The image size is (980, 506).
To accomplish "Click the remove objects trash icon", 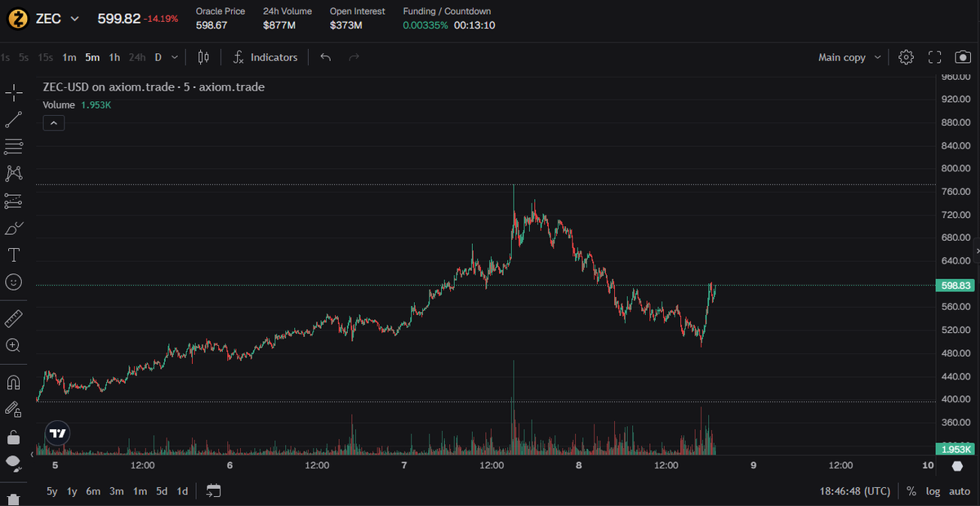I will (14, 499).
